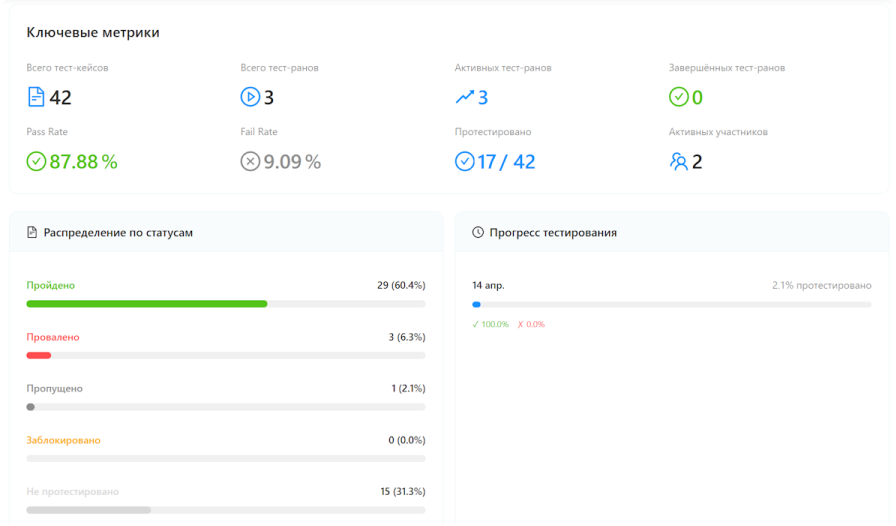Click the Заблокировано status label
The height and width of the screenshot is (526, 896).
pos(63,440)
